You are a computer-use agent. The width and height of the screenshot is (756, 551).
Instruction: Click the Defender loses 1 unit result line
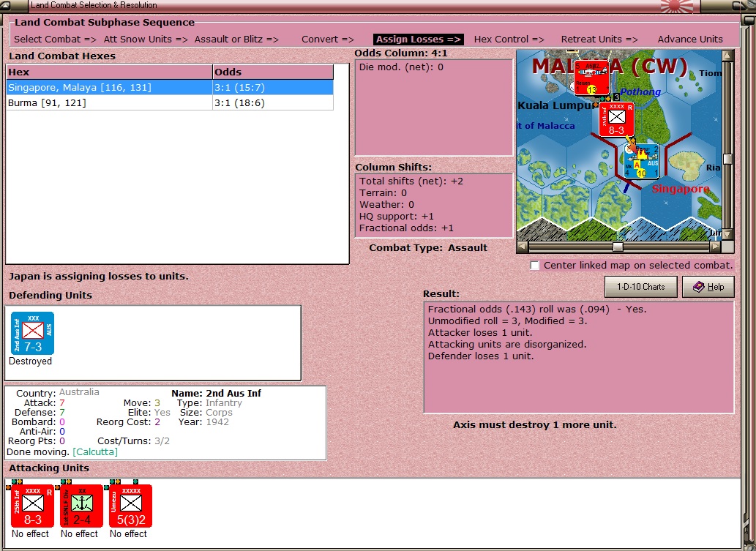[481, 356]
